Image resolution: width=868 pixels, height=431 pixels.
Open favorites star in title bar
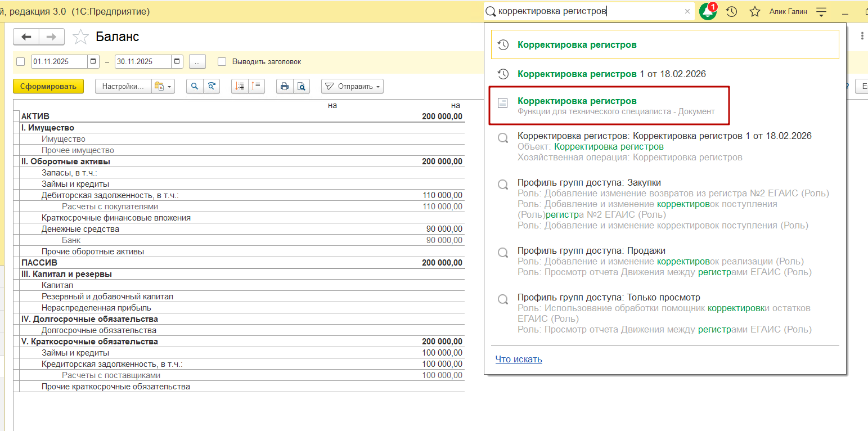tap(755, 11)
